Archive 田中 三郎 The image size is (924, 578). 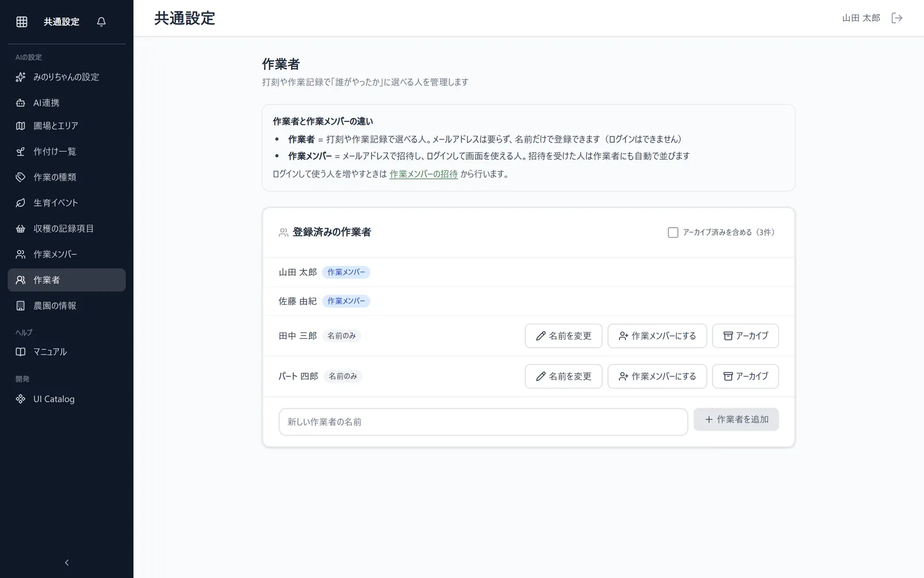(x=745, y=336)
